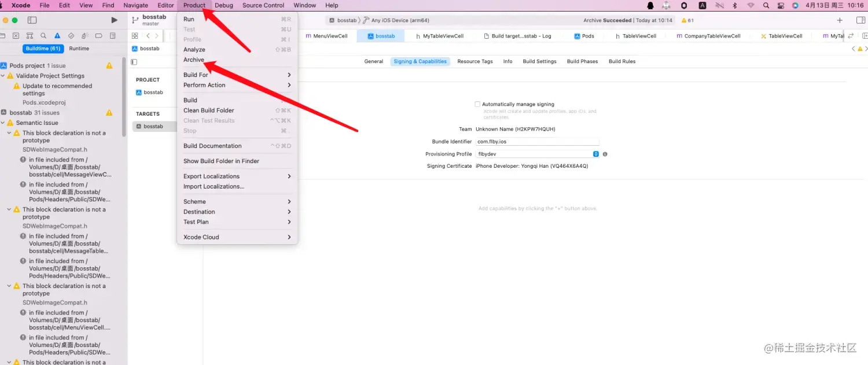Screen dimensions: 868x365
Task: Click the Provisioning Profile info icon
Action: coord(605,154)
